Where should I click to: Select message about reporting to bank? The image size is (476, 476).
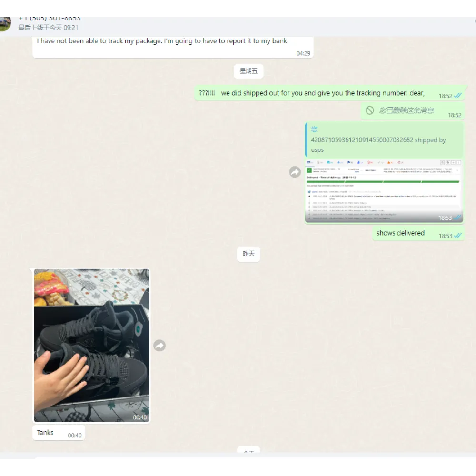click(x=173, y=47)
